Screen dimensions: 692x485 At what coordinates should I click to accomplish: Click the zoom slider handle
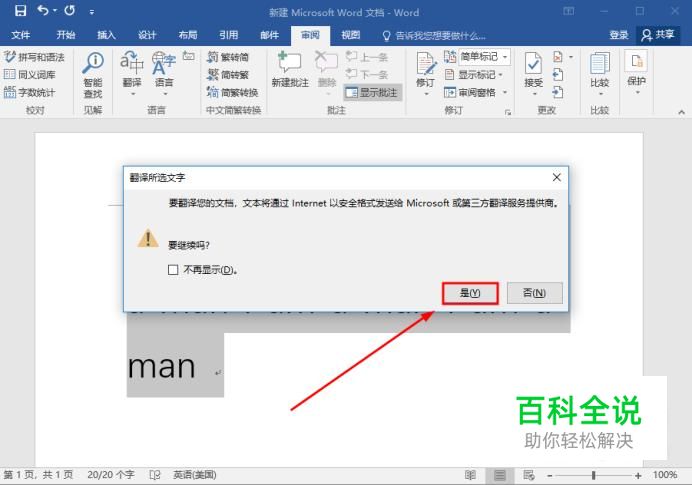594,475
